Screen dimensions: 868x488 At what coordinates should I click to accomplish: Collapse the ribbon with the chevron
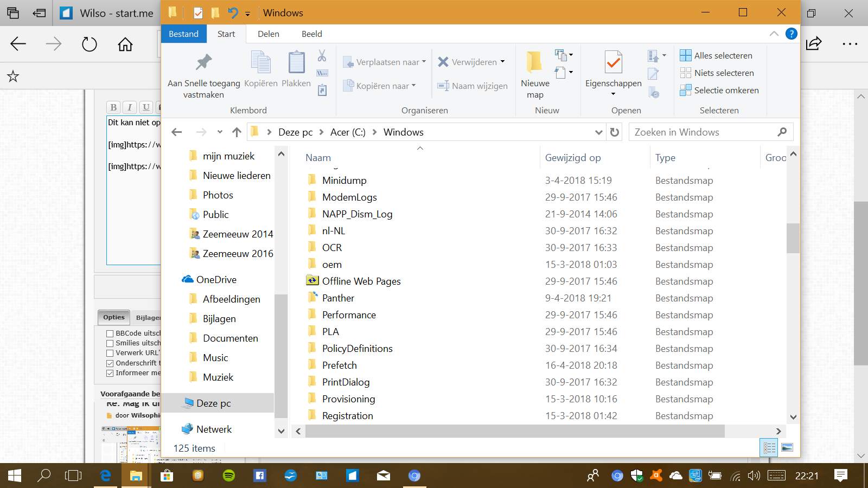[x=774, y=34]
